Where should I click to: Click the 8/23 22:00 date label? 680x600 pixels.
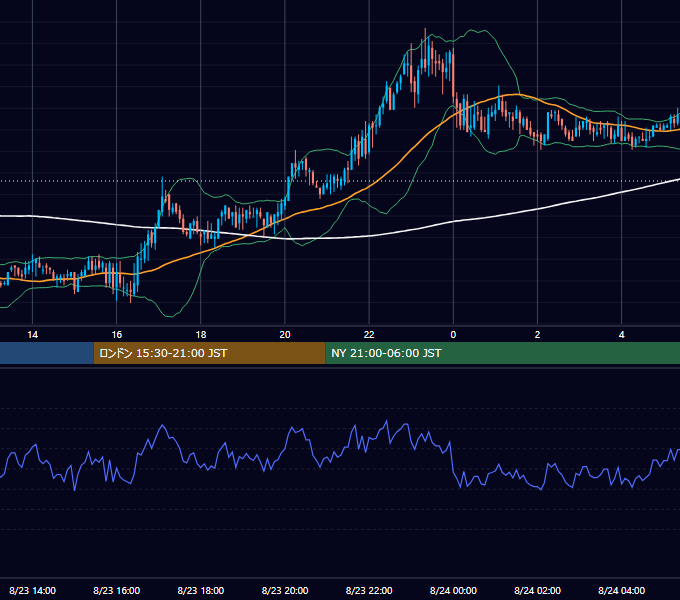point(369,590)
